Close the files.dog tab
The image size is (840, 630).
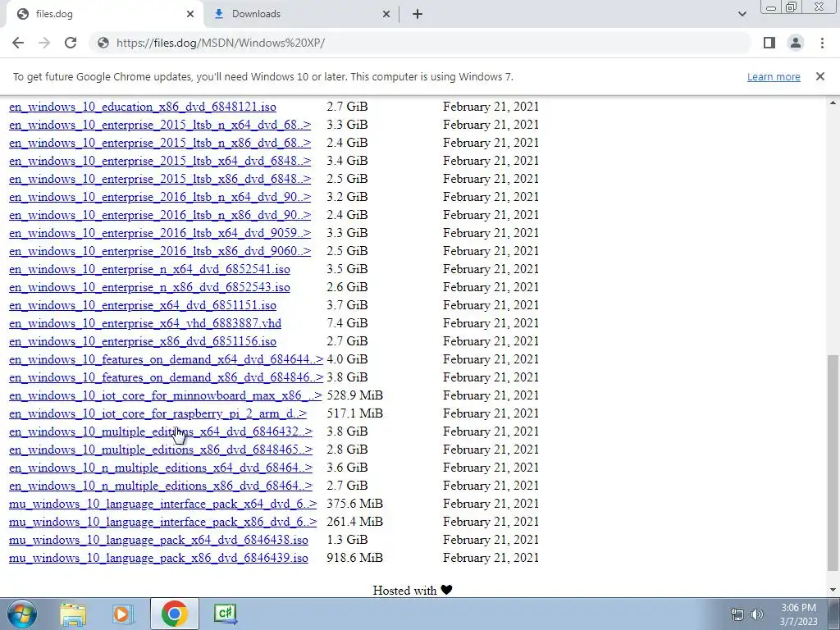click(x=190, y=14)
